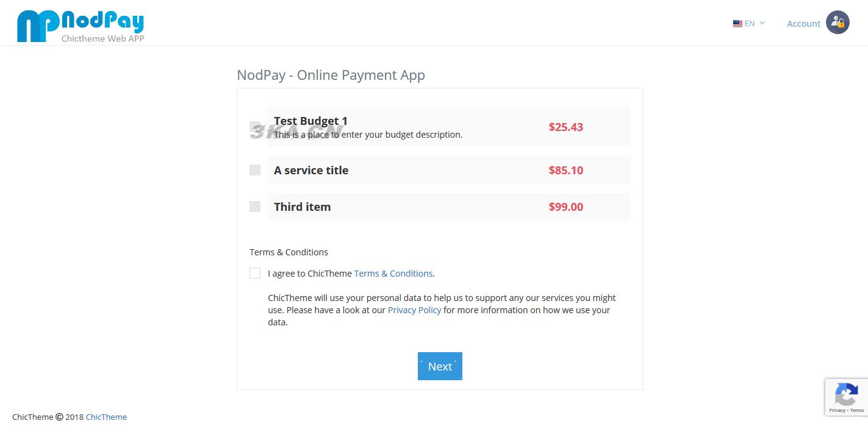The height and width of the screenshot is (432, 868).
Task: Click the reCAPTCHA Terms link
Action: click(857, 411)
